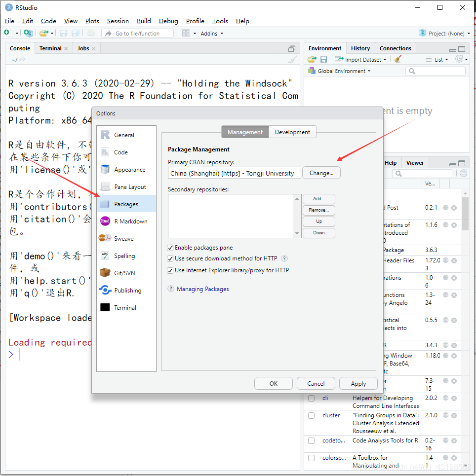The width and height of the screenshot is (476, 476).
Task: Click the remove icon for cli version 2.0.2
Action: [454, 398]
